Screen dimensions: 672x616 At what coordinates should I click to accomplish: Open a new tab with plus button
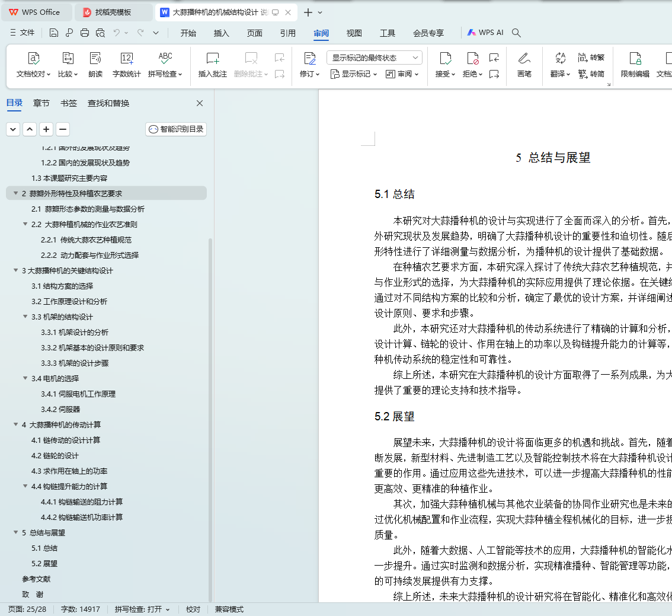click(x=308, y=12)
